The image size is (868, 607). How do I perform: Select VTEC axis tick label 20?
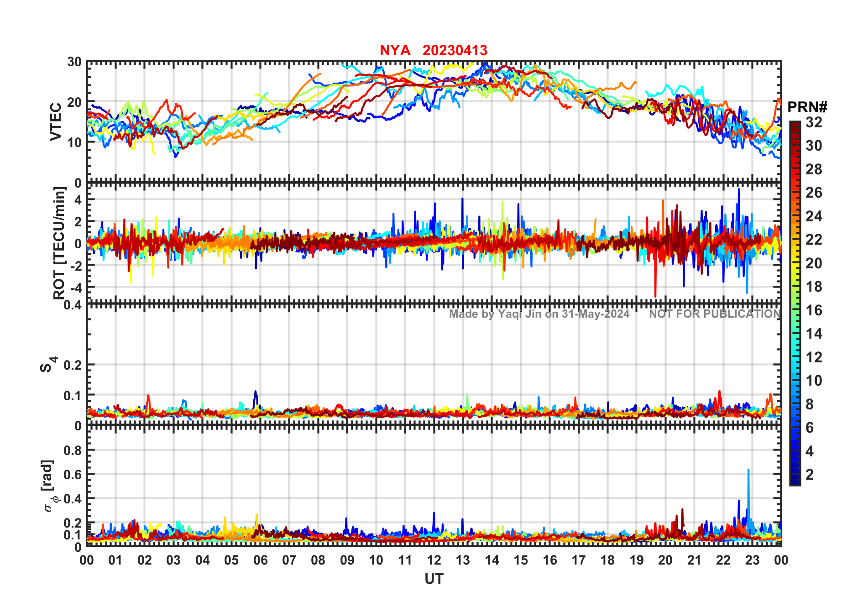coord(74,102)
